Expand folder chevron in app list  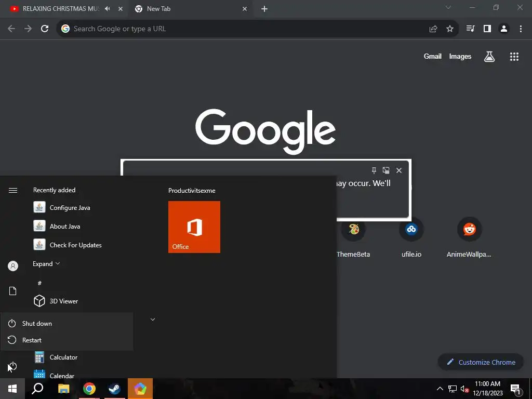click(153, 320)
